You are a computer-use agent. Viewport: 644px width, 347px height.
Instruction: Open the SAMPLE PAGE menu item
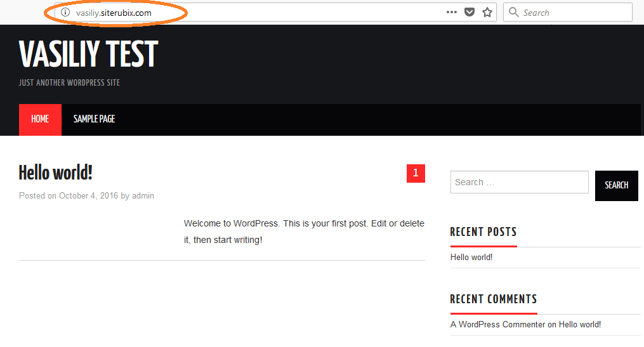click(94, 119)
